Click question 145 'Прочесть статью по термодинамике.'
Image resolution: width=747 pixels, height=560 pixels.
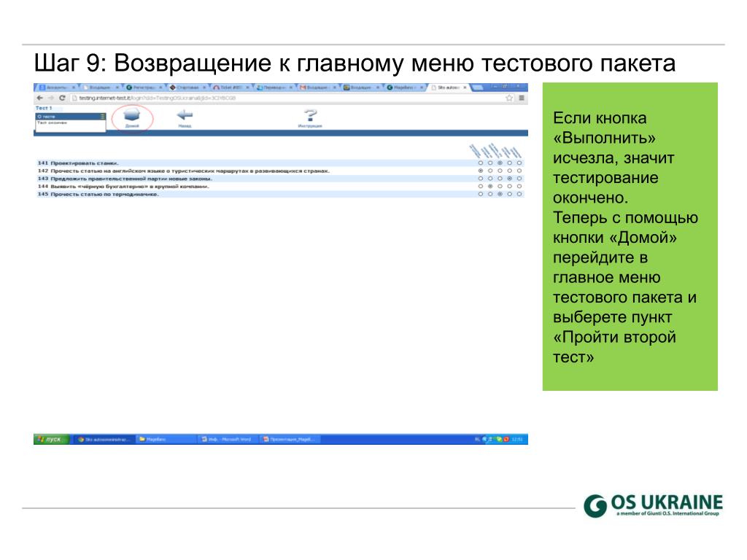tap(104, 194)
